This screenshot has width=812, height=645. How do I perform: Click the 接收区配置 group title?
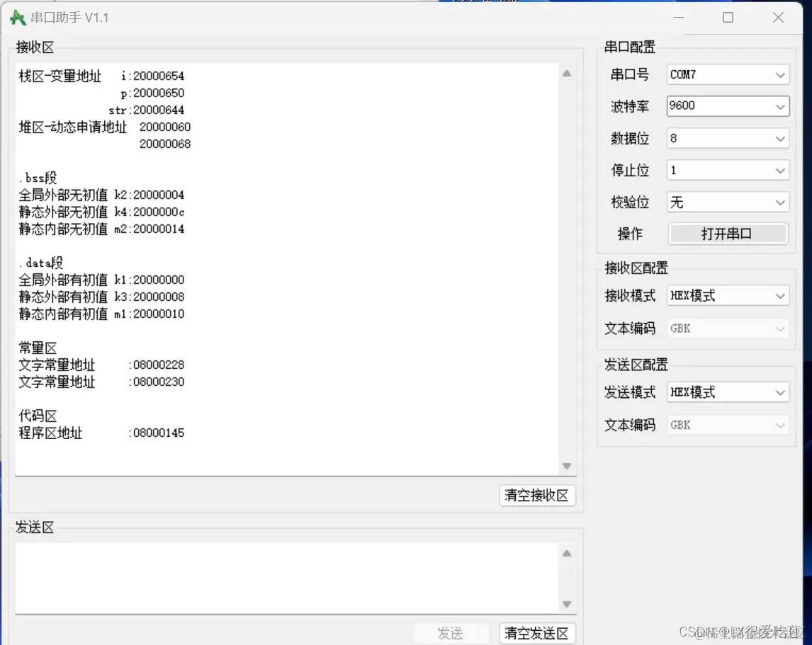tap(636, 268)
